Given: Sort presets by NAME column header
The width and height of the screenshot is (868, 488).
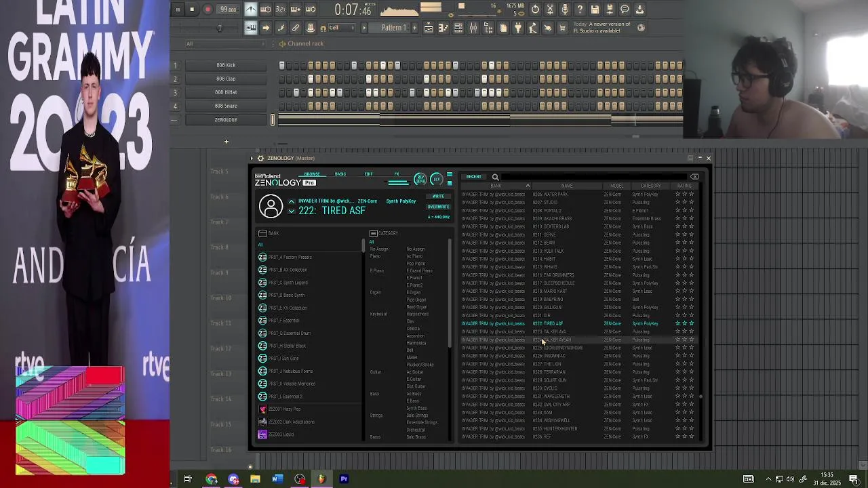Looking at the screenshot, I should pos(567,186).
